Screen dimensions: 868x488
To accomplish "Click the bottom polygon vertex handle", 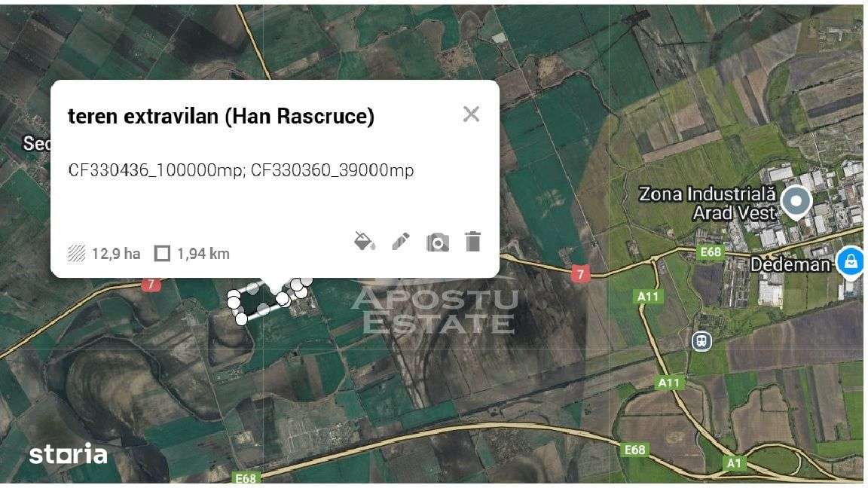I will point(241,319).
